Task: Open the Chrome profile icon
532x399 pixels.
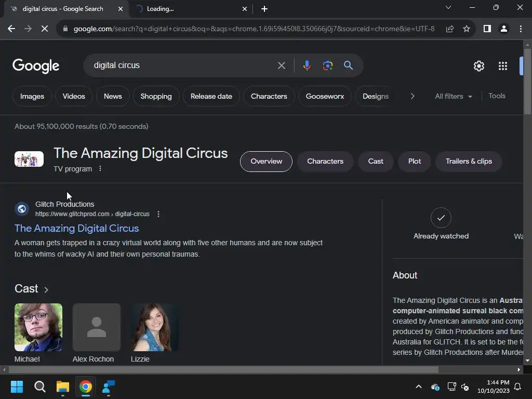Action: [504, 29]
